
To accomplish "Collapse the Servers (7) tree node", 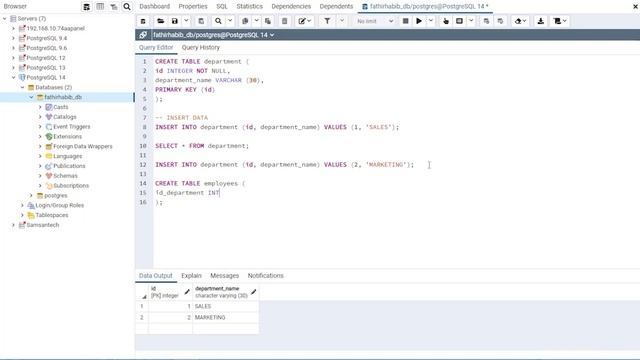I will coord(4,19).
